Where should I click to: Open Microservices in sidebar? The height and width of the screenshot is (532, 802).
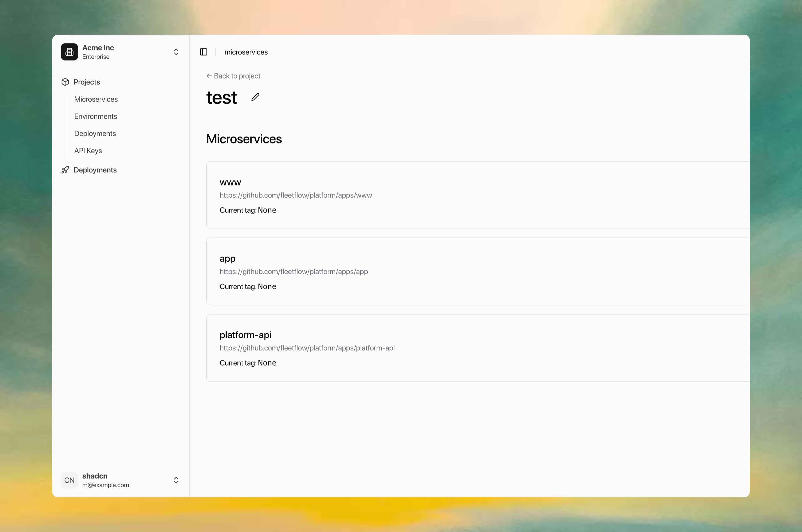96,99
